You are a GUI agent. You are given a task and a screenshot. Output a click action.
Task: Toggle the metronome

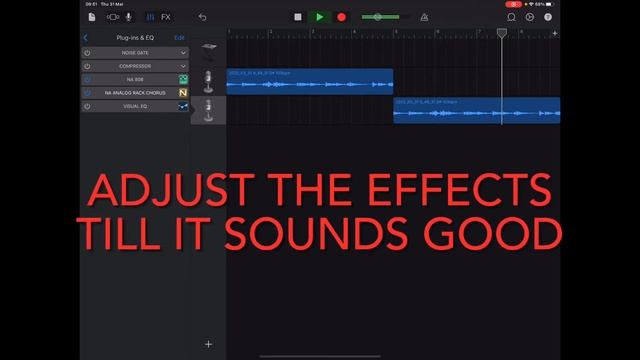pyautogui.click(x=424, y=17)
